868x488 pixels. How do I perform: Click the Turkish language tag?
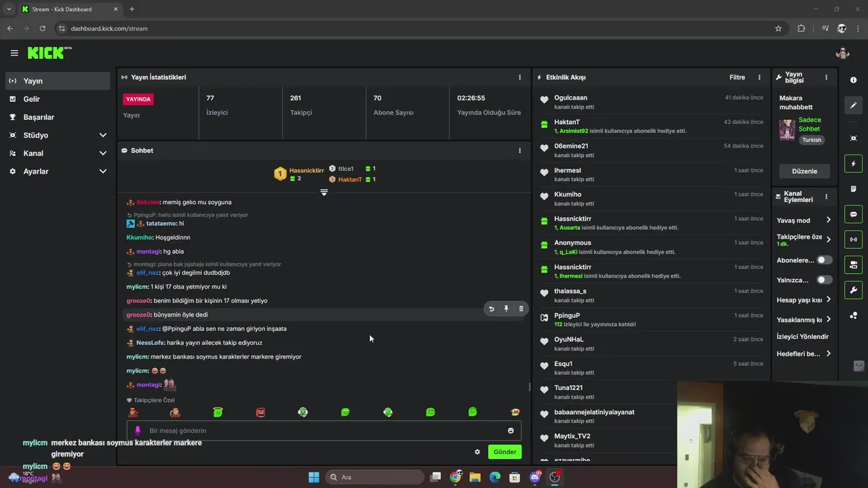812,140
